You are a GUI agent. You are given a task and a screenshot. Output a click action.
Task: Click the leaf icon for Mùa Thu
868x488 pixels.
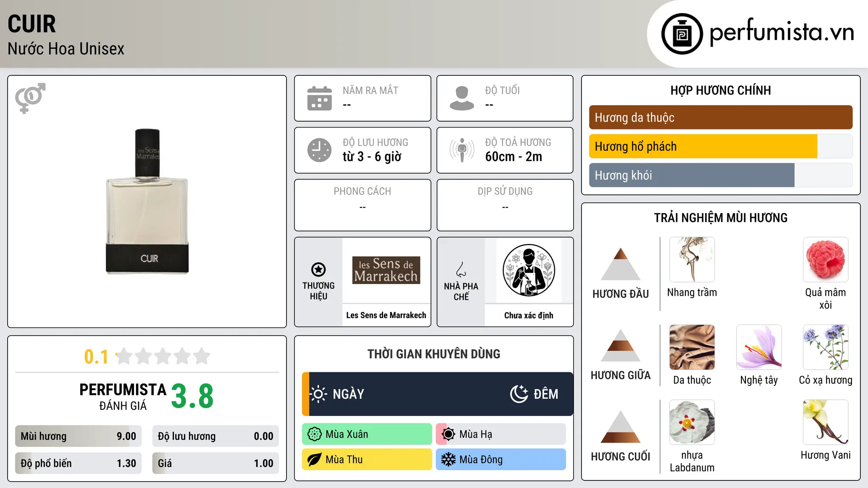click(314, 460)
